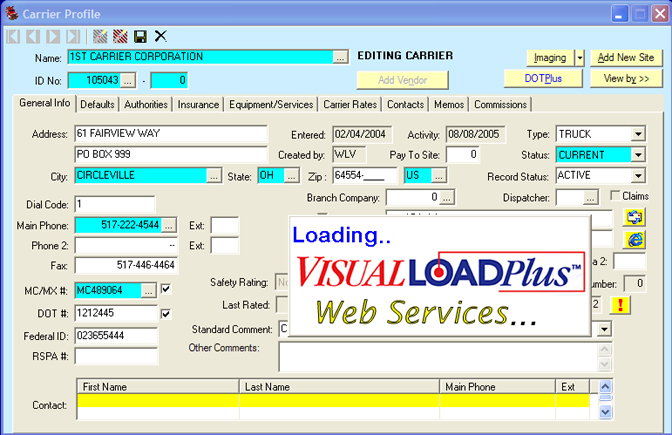Toggle checkbox next to MC/MX number
Viewport: 672px width, 435px height.
click(x=166, y=289)
